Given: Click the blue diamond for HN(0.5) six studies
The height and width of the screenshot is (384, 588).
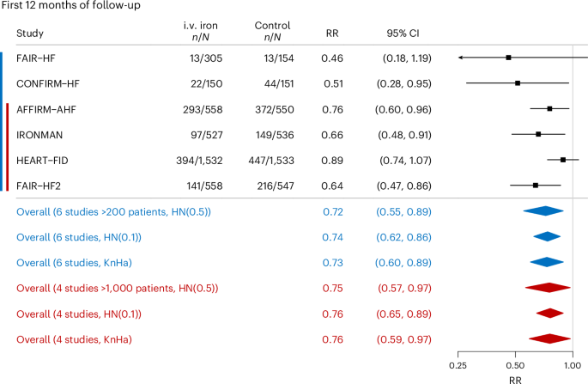Looking at the screenshot, I should pos(544,211).
